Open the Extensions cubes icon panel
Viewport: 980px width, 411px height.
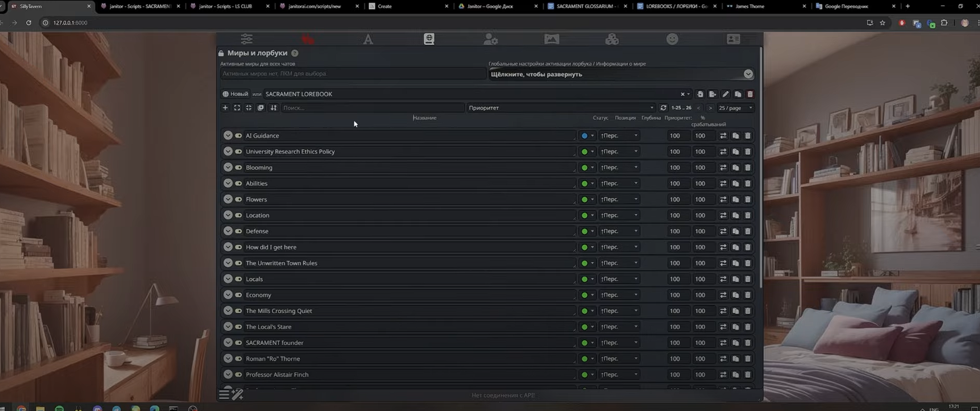pyautogui.click(x=612, y=39)
